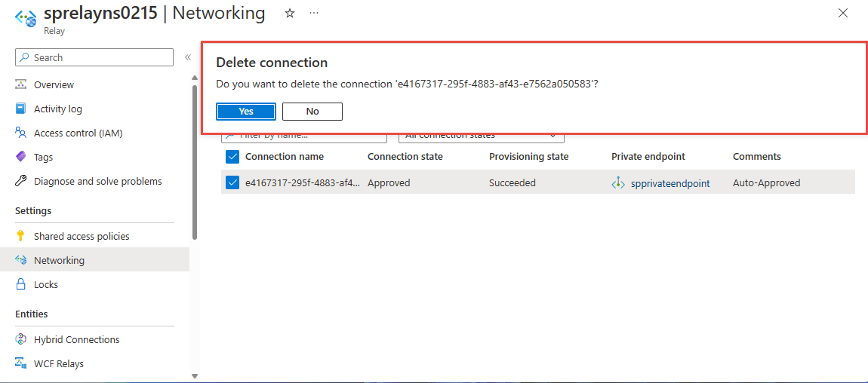The height and width of the screenshot is (383, 868).
Task: Click the Locks padlock icon
Action: 21,285
